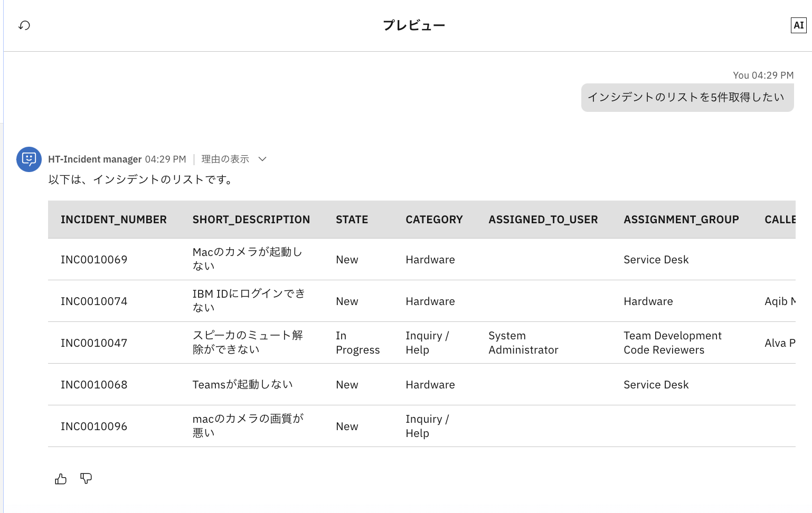Click the HT-Incident manager avatar icon
Viewport: 812px width, 513px height.
pos(29,159)
